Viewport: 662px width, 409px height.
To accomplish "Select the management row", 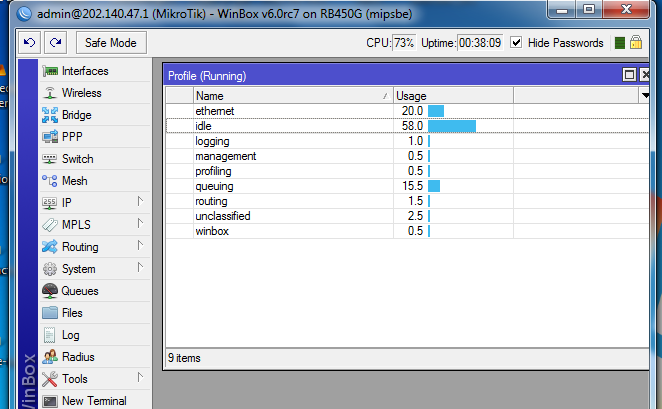I will (407, 156).
